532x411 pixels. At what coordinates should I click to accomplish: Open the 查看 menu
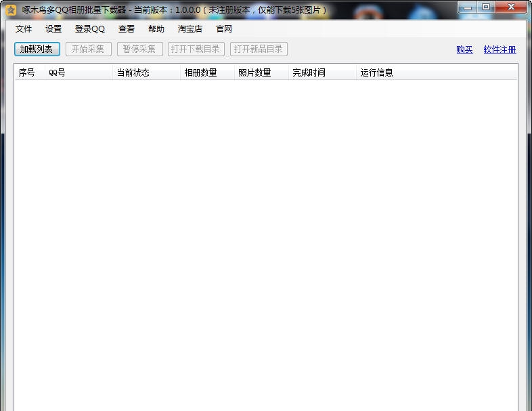point(126,29)
